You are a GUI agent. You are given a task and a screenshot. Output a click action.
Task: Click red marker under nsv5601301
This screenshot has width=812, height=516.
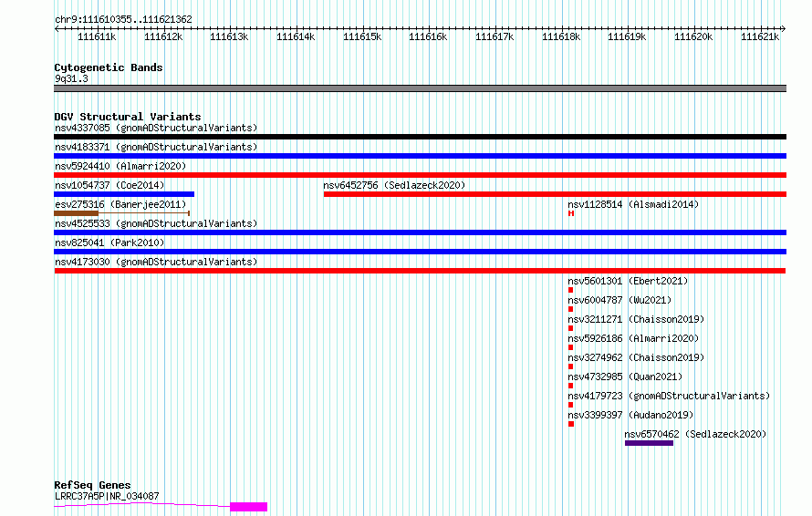pyautogui.click(x=570, y=290)
